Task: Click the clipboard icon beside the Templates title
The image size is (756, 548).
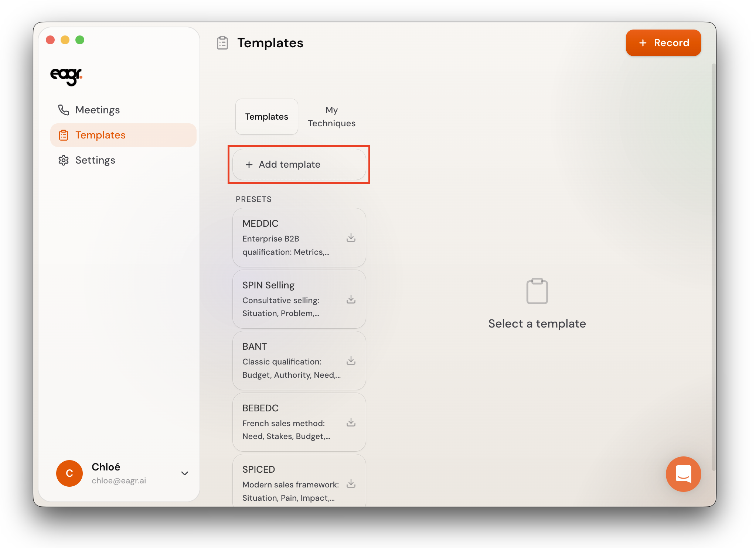Action: (x=222, y=43)
